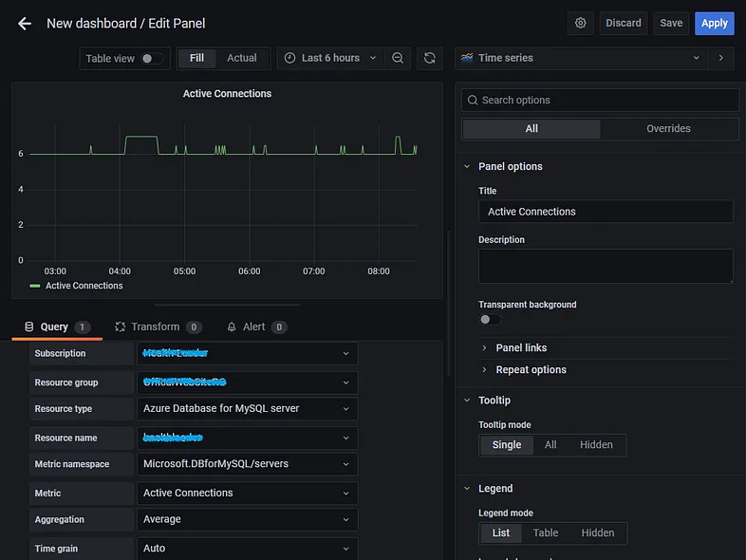Viewport: 746px width, 560px height.
Task: Click the Save button
Action: (671, 24)
